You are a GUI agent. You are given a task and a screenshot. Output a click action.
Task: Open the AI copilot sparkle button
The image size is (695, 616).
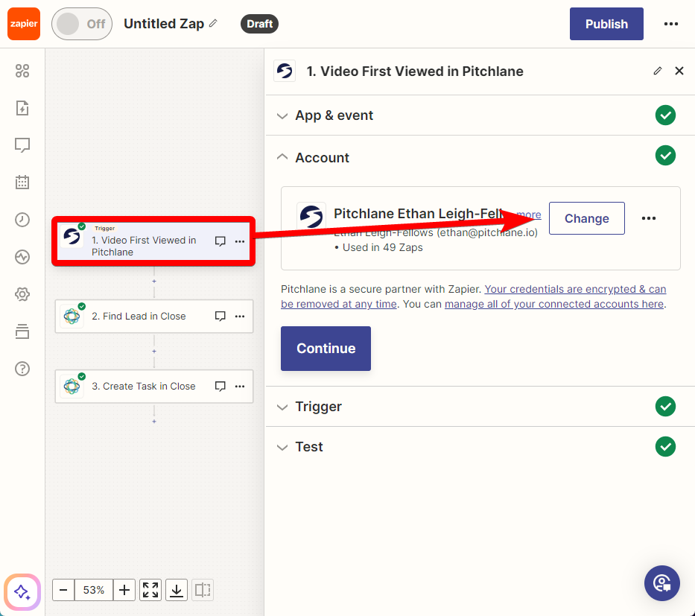point(22,591)
